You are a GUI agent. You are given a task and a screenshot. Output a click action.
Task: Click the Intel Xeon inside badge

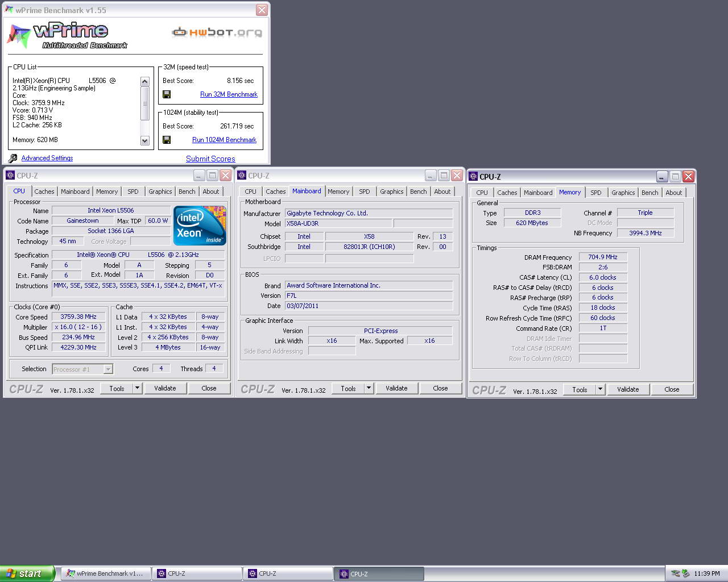pos(200,226)
